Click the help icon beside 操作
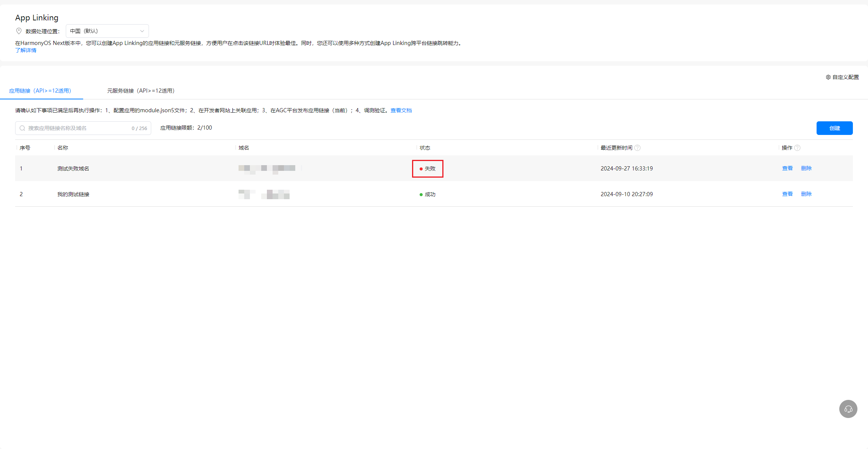Image resolution: width=868 pixels, height=449 pixels. click(797, 148)
